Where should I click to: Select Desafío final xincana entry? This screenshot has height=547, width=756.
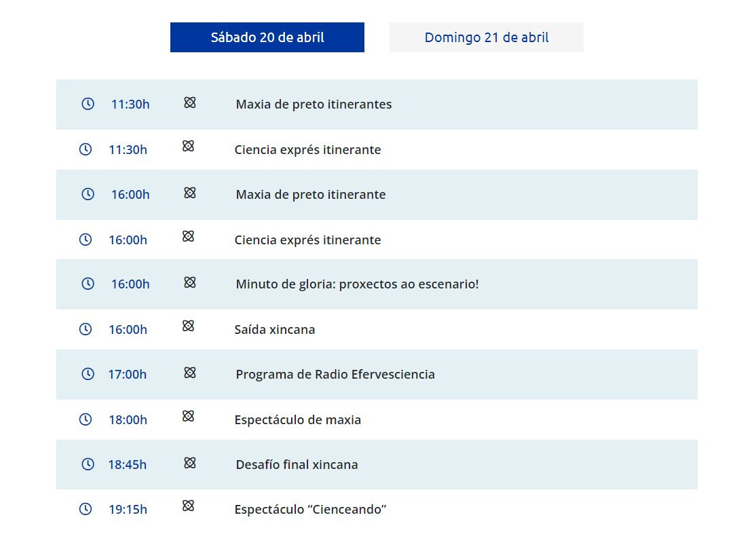[x=297, y=465]
